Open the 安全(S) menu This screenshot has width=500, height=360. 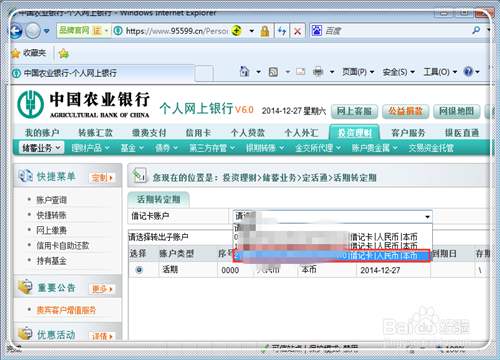point(398,72)
